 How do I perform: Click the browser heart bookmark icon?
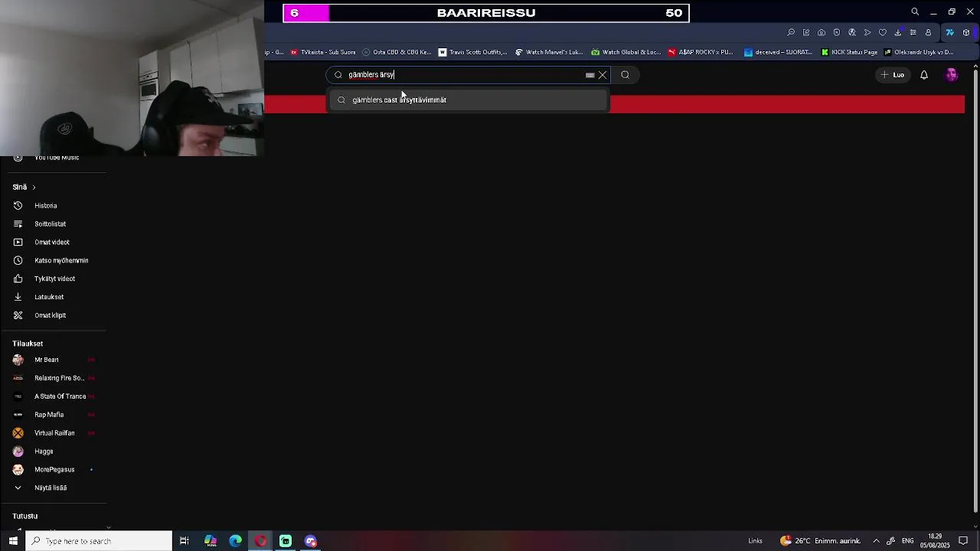(x=883, y=33)
